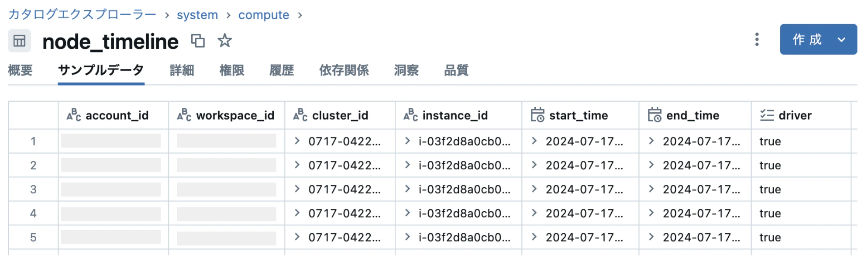Screen dimensions: 868x262
Task: Switch to the 概要 tab
Action: (20, 70)
